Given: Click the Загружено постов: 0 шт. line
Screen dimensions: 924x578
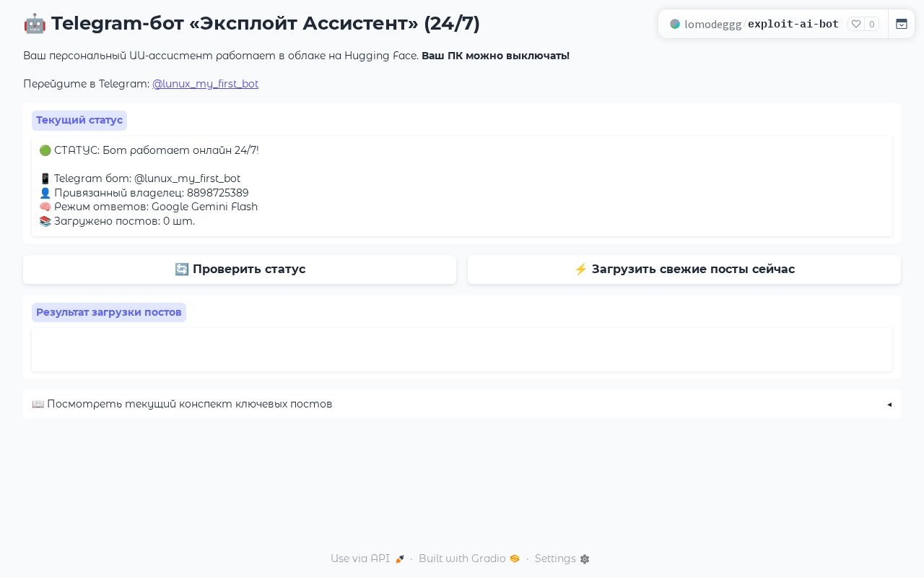Looking at the screenshot, I should [x=117, y=221].
